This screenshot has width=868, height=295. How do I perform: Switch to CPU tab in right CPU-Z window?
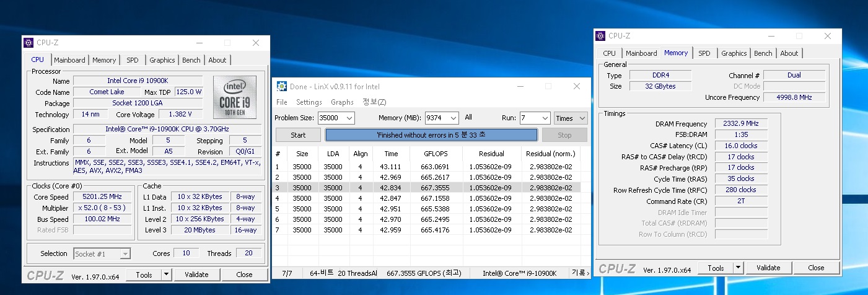(x=610, y=53)
